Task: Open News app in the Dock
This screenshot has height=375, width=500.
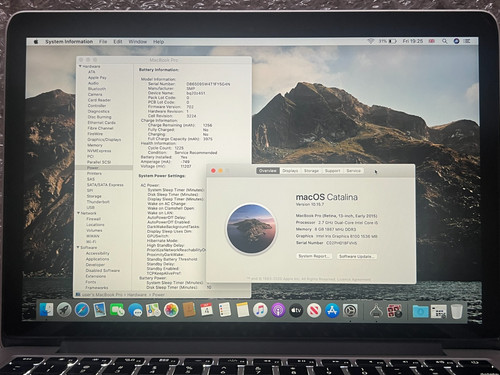Action: [x=314, y=310]
